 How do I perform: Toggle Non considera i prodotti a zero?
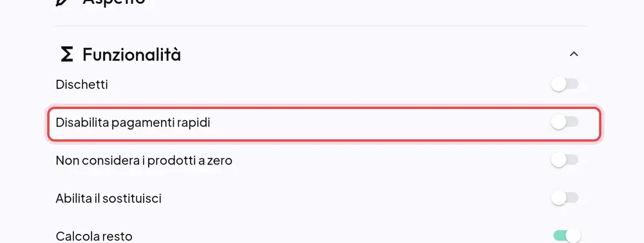coord(565,160)
